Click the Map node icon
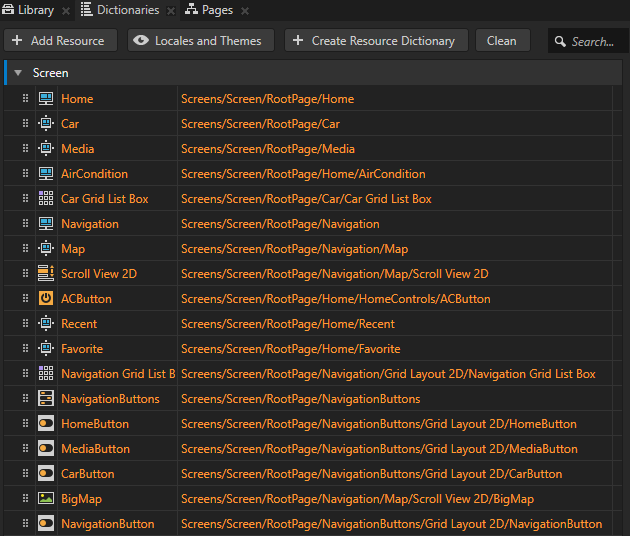This screenshot has height=536, width=630. coord(46,249)
